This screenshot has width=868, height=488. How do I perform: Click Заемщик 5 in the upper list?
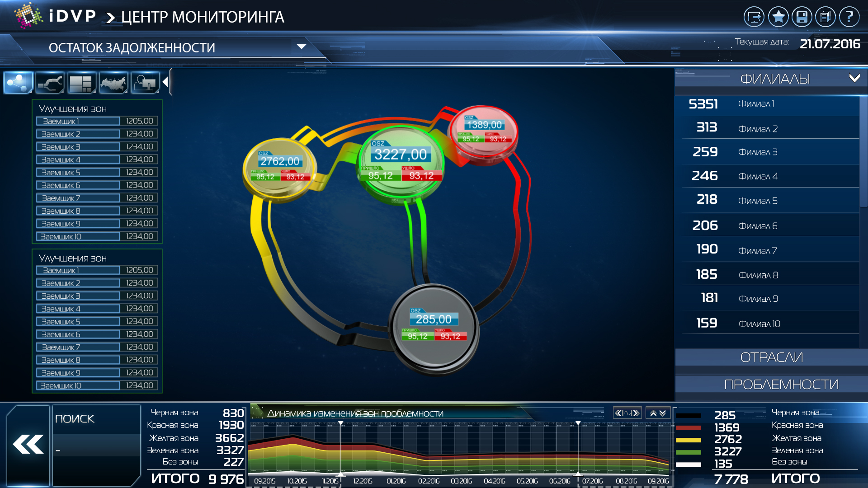tap(78, 173)
